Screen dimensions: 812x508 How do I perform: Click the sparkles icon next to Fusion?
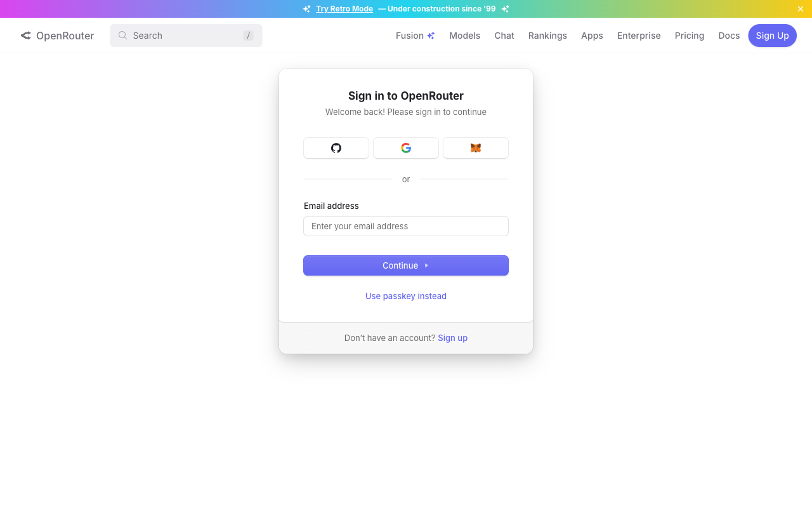point(431,35)
